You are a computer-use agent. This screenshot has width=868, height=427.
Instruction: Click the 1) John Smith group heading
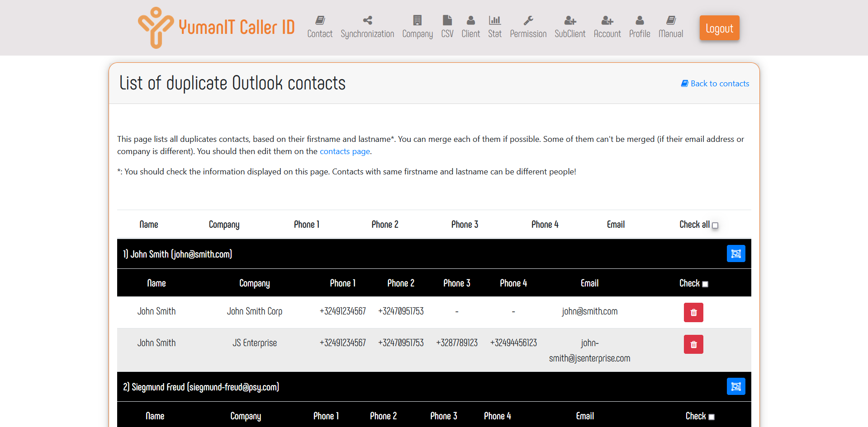177,254
